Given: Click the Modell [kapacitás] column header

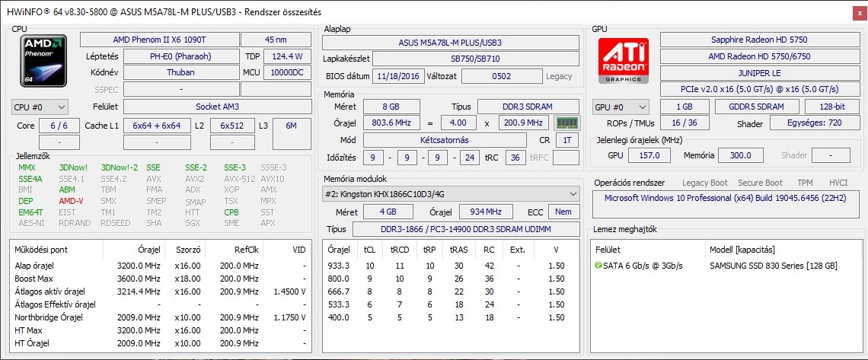Looking at the screenshot, I should click(x=742, y=250).
